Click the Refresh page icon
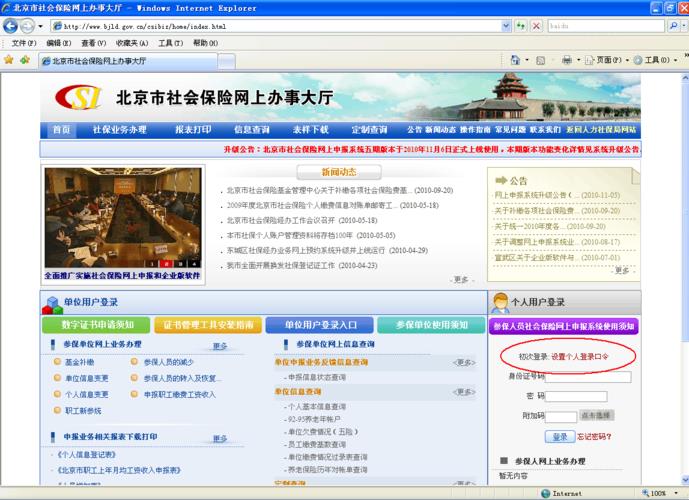 tap(518, 26)
